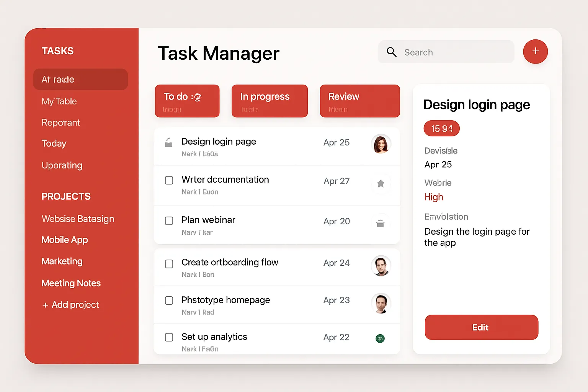Viewport: 588px width, 392px height.
Task: Click the 15 94 badge in the detail panel
Action: coord(441,128)
